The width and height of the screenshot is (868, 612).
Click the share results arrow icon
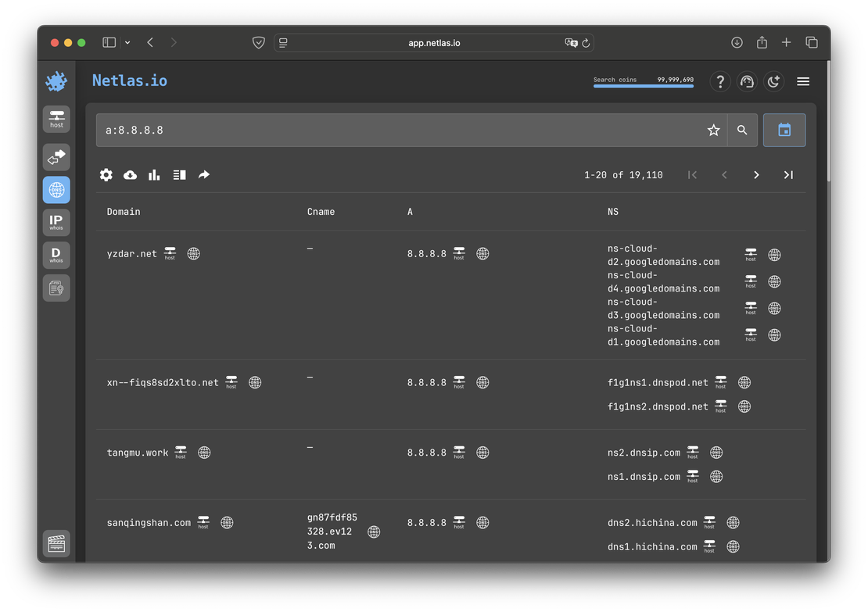[x=204, y=175]
